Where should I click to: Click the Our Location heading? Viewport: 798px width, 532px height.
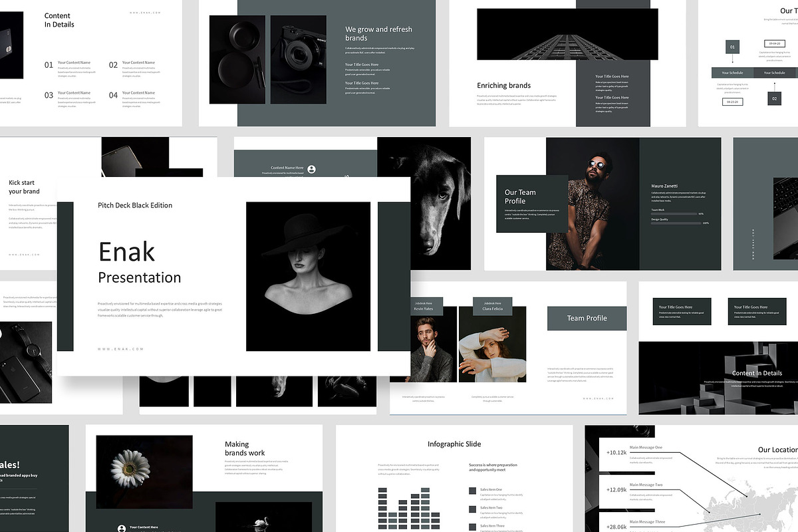[778, 450]
